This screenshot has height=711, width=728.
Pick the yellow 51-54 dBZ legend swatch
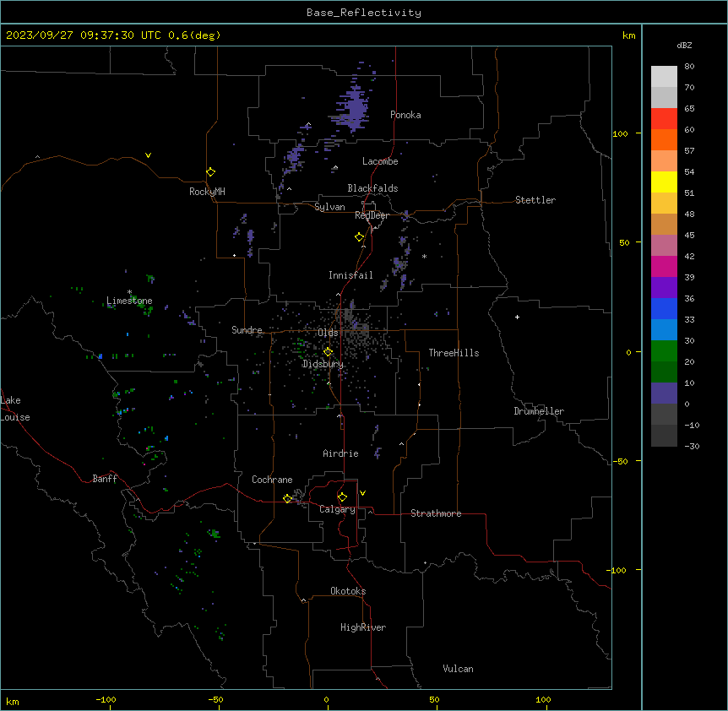point(664,182)
